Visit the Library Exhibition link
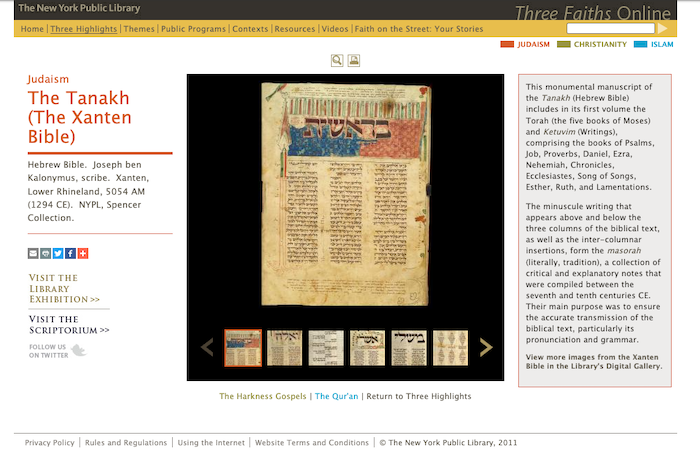The image size is (700, 464). 64,288
